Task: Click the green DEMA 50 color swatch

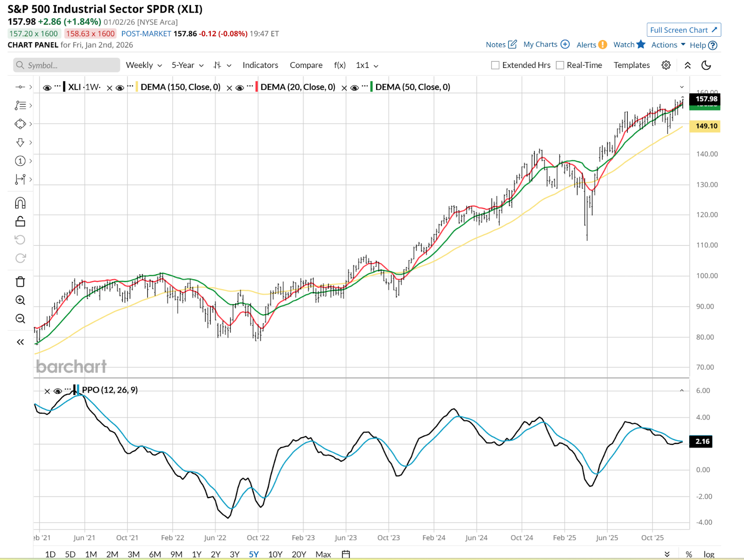Action: click(372, 87)
